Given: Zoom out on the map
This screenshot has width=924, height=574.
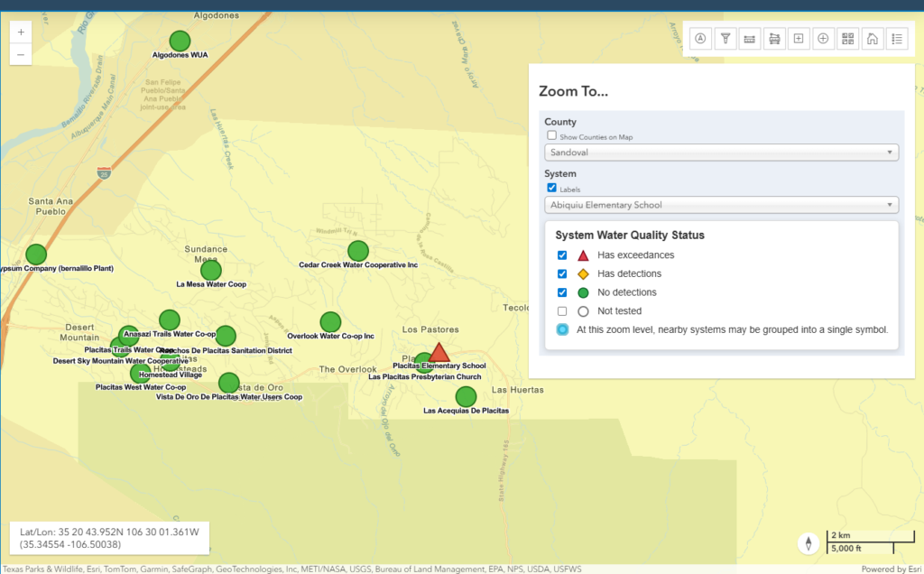Looking at the screenshot, I should pos(21,54).
